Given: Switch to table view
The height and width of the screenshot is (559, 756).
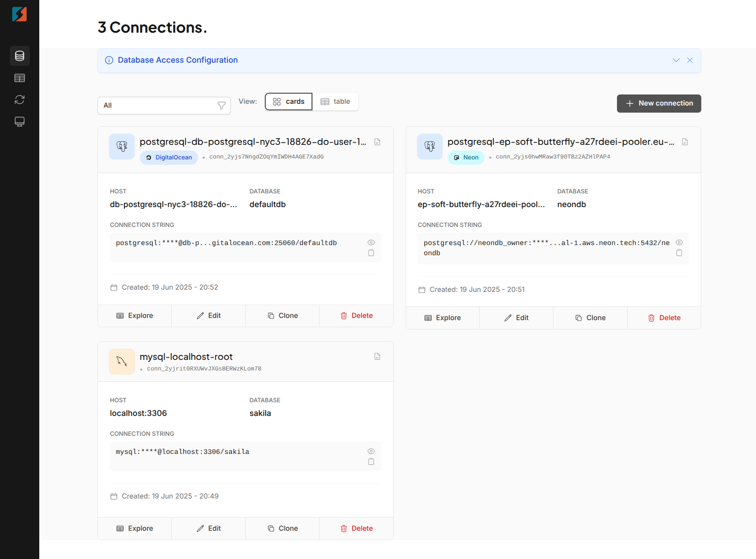Looking at the screenshot, I should click(x=335, y=102).
